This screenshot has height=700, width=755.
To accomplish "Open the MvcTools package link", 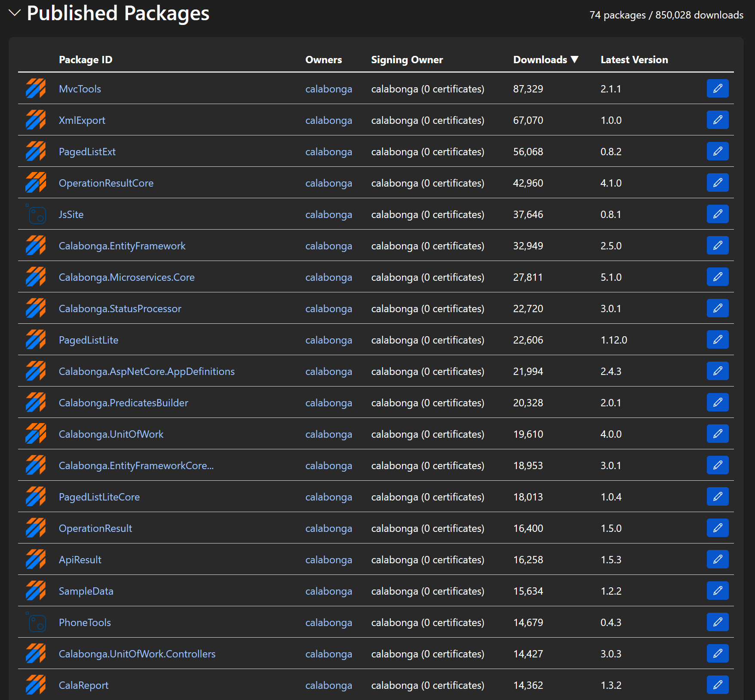I will [x=80, y=89].
